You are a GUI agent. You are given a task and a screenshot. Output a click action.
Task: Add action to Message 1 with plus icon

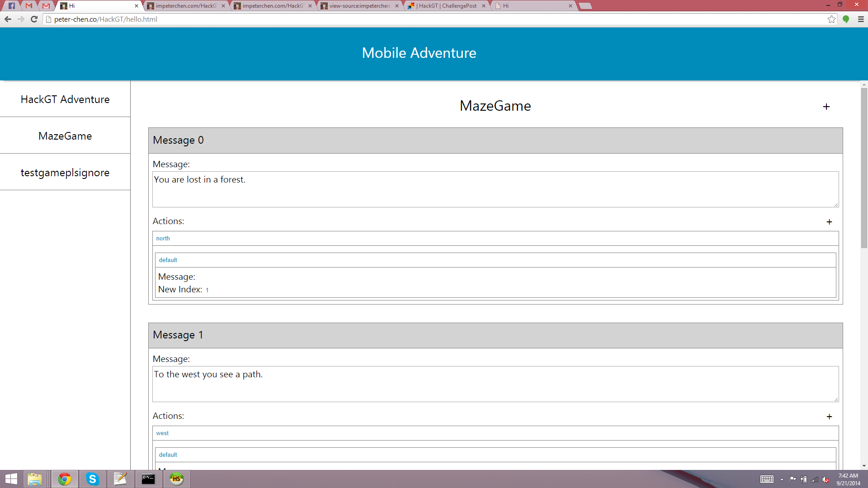pyautogui.click(x=829, y=417)
